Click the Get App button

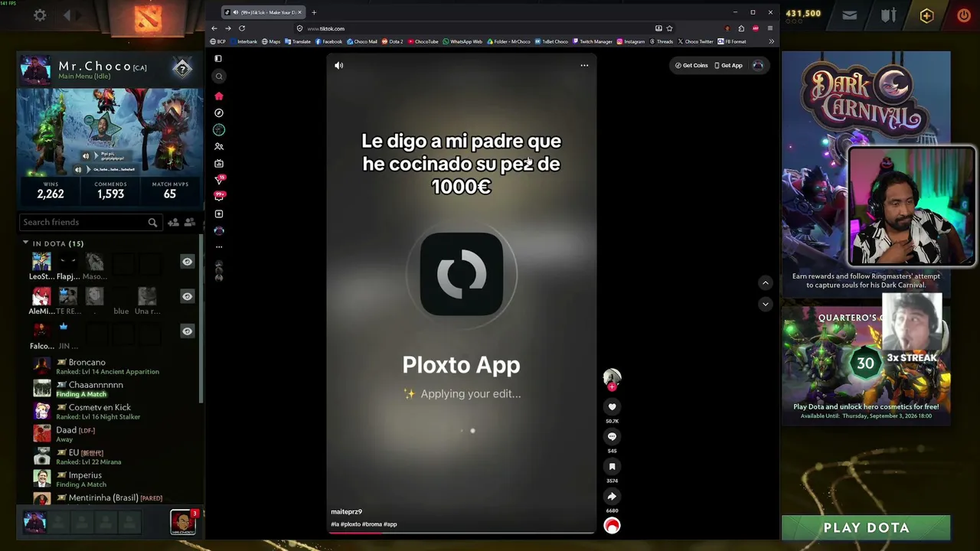click(x=728, y=65)
